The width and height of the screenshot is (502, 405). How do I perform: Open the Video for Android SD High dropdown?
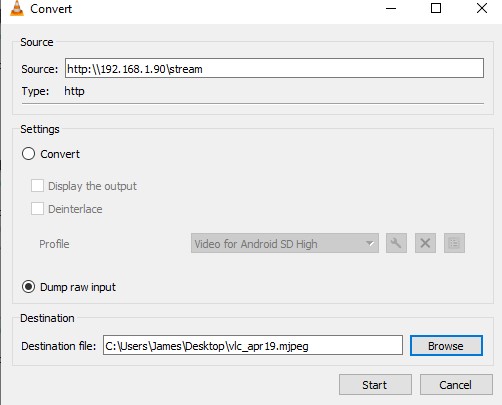click(285, 243)
